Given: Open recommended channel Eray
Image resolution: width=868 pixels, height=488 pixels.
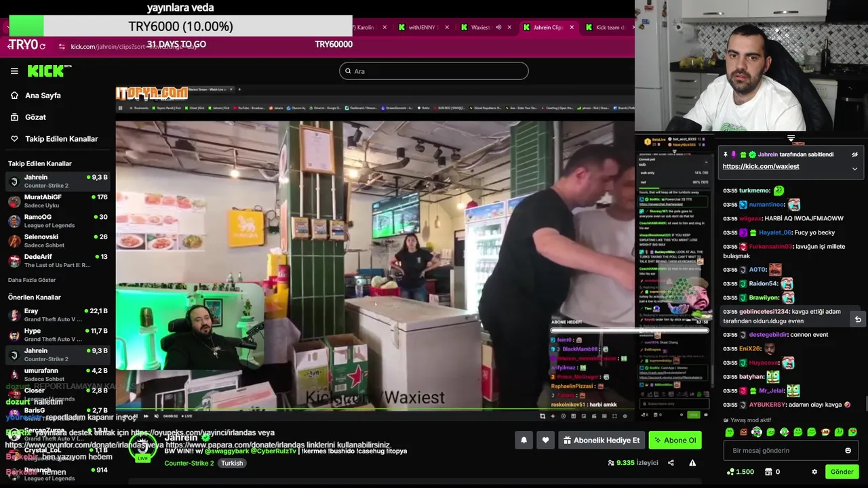Looking at the screenshot, I should (x=58, y=314).
